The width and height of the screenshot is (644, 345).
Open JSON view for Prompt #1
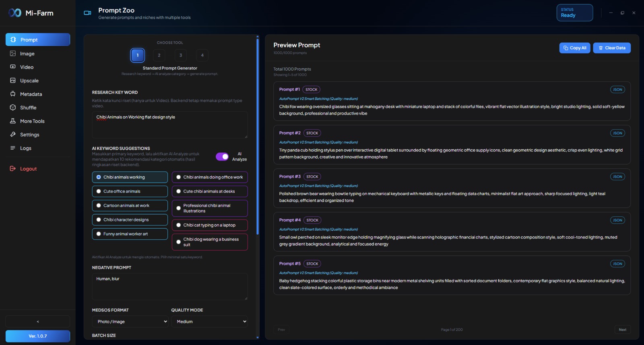click(x=617, y=89)
